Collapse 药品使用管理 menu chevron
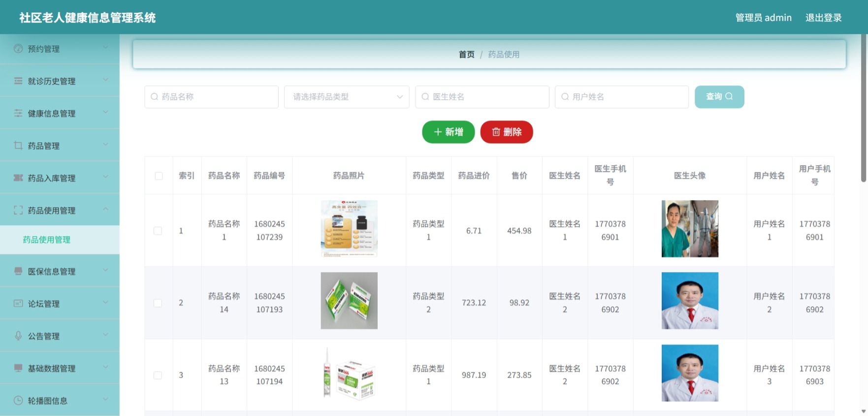This screenshot has width=868, height=416. click(x=105, y=209)
